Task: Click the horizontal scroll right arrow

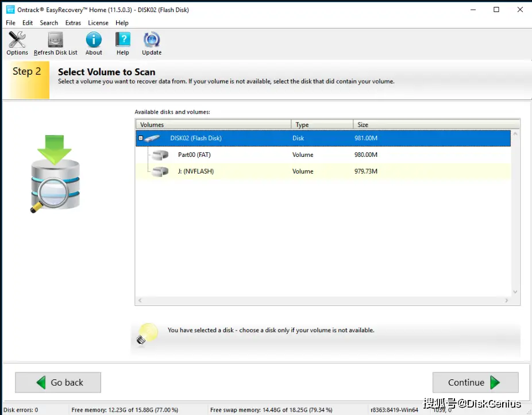Action: 506,300
